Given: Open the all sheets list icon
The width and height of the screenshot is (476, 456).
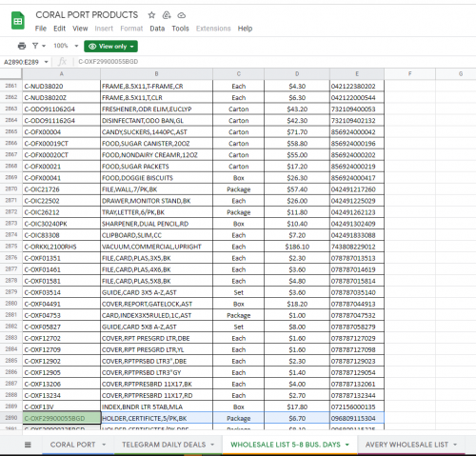Looking at the screenshot, I should click(28, 445).
